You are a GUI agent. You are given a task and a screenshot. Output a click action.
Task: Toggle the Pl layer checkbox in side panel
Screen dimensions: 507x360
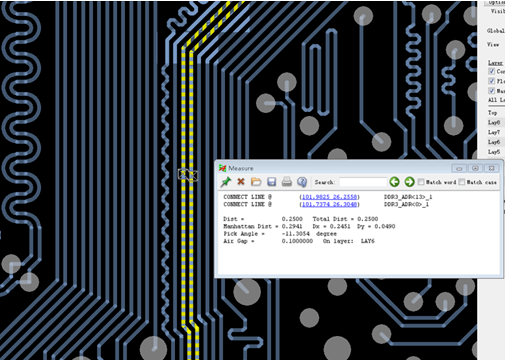tap(492, 81)
